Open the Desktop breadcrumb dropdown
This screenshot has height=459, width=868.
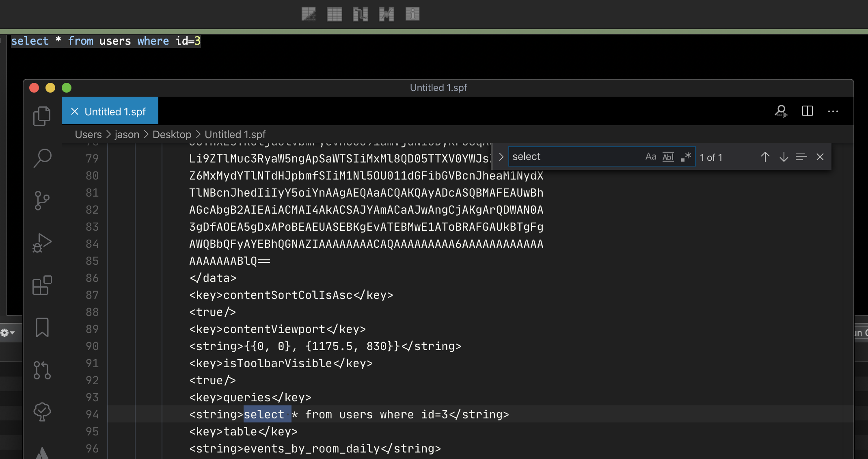pos(172,134)
